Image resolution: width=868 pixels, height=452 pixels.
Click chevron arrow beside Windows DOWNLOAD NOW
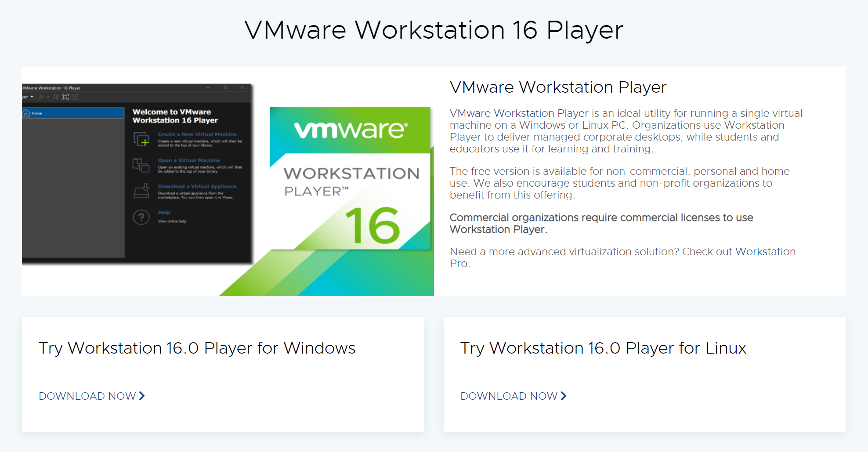[141, 396]
